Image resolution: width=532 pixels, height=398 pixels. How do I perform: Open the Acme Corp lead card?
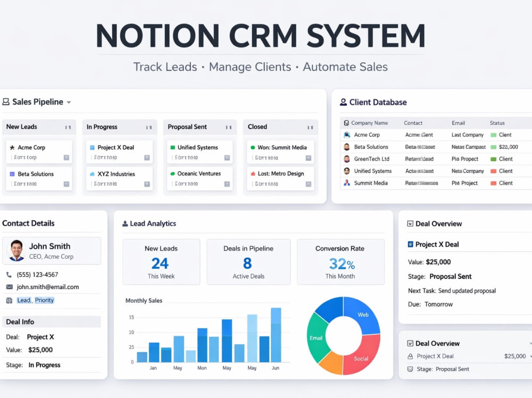(x=39, y=152)
